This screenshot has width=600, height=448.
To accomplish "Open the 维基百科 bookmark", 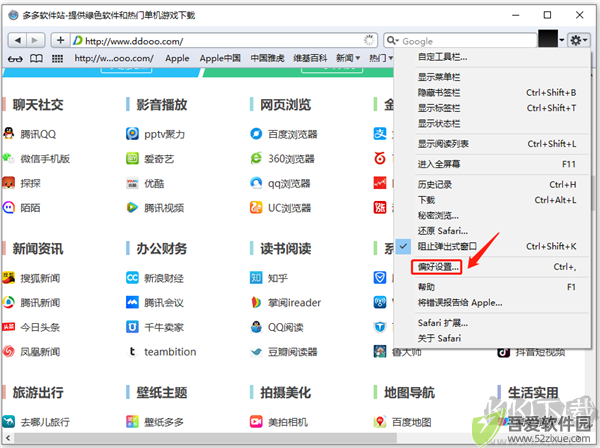I will pyautogui.click(x=310, y=58).
